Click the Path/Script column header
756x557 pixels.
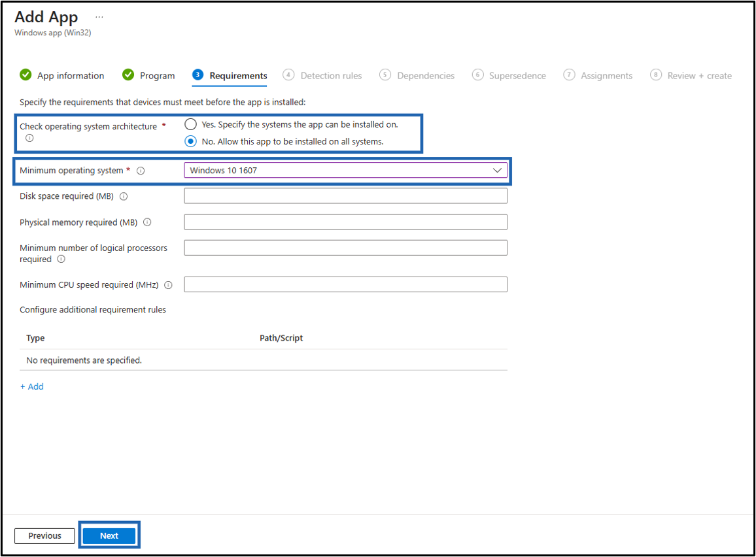(281, 338)
